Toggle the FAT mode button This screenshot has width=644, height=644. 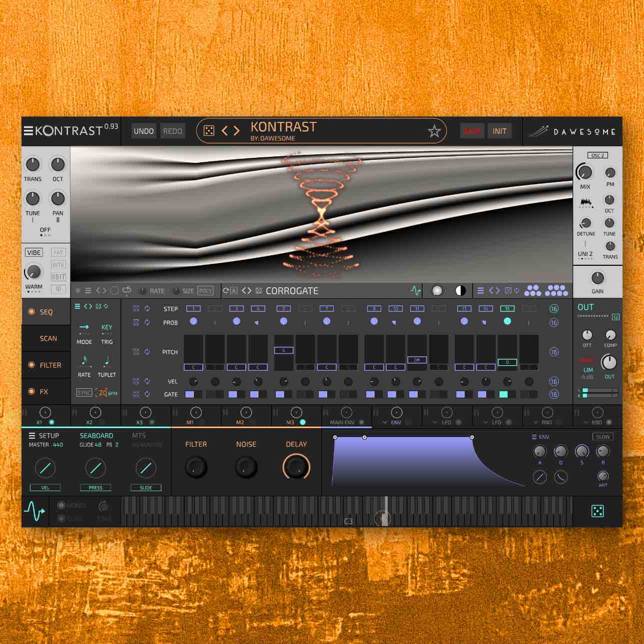coord(58,252)
